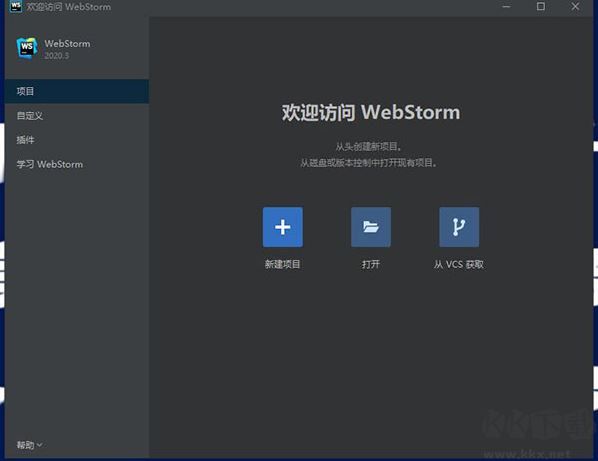Click the 从头创建新项目 description line
The image size is (598, 461).
pos(368,146)
